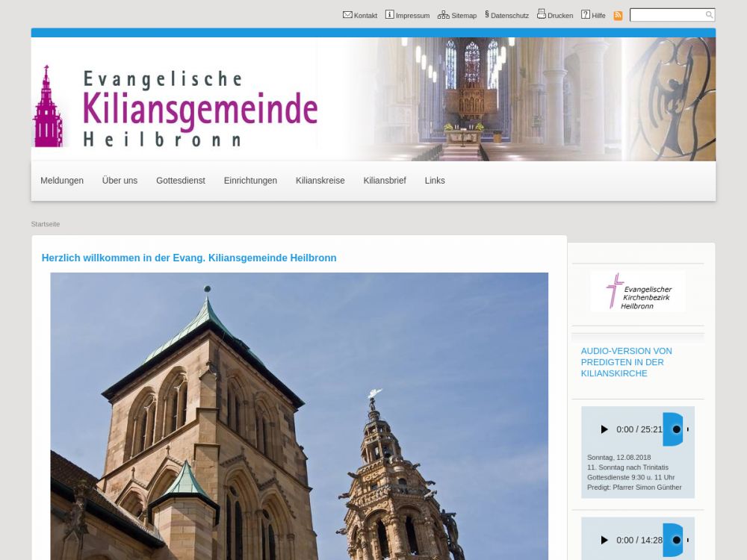Open Hilfe question mark icon

[586, 15]
